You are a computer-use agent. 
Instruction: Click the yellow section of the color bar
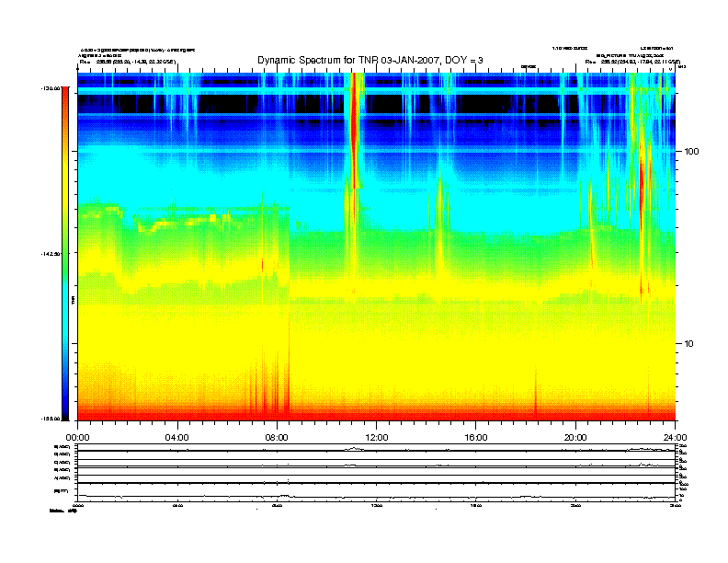(x=65, y=186)
